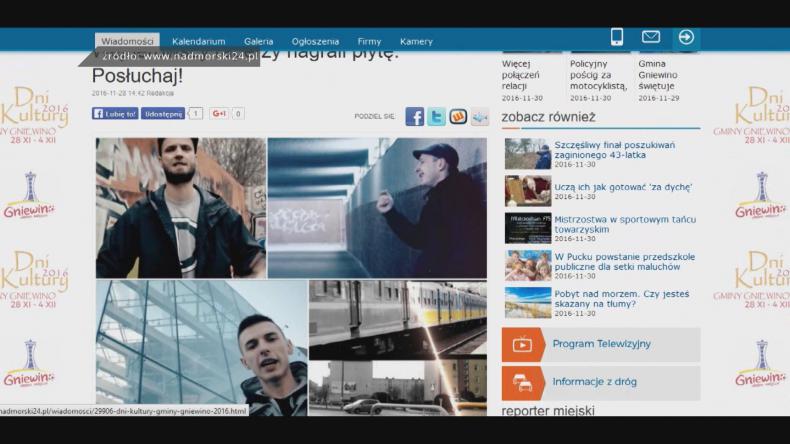Share article via Facebook icon
790x444 pixels.
(x=415, y=116)
